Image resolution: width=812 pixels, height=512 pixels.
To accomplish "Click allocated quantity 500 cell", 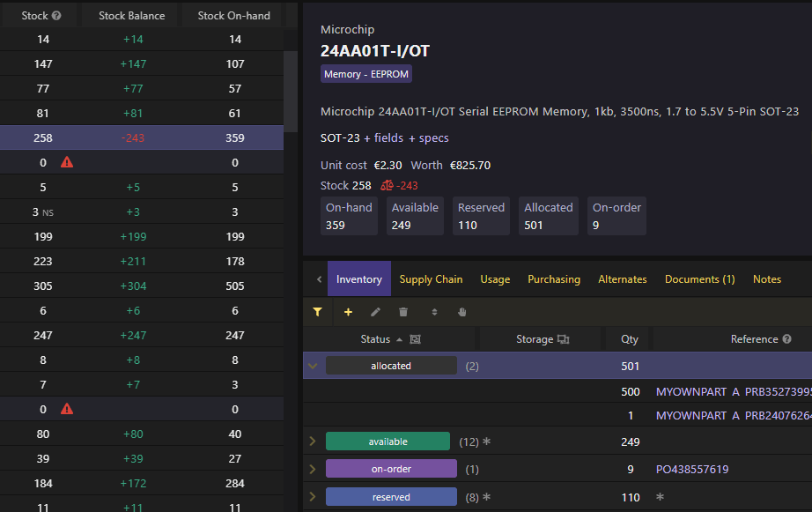I will 630,392.
